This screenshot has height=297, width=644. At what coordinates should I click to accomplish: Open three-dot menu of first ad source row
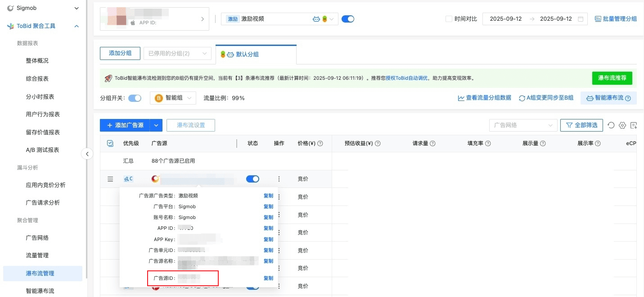coord(279,179)
